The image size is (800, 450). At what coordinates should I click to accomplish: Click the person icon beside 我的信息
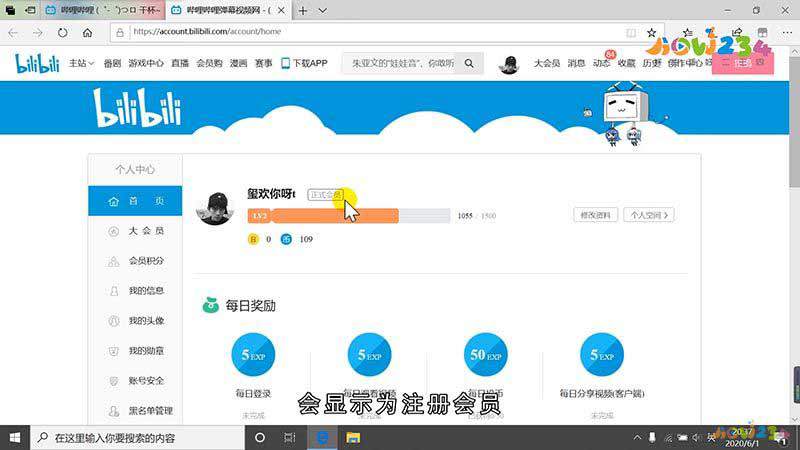pyautogui.click(x=113, y=291)
